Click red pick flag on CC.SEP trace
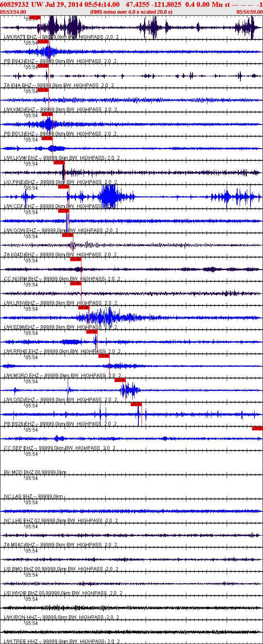The height and width of the screenshot is (644, 263). 257,428
